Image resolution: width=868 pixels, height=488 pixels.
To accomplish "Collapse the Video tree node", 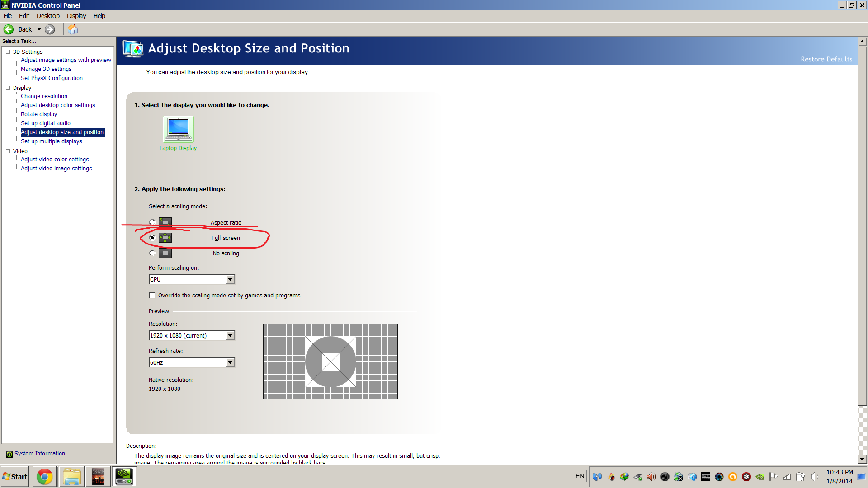I will (x=8, y=151).
